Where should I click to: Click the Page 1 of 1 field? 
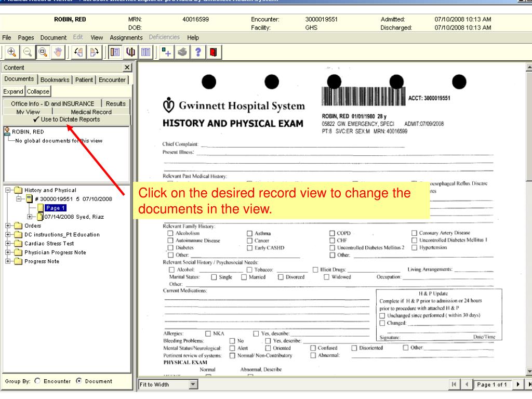click(x=492, y=384)
